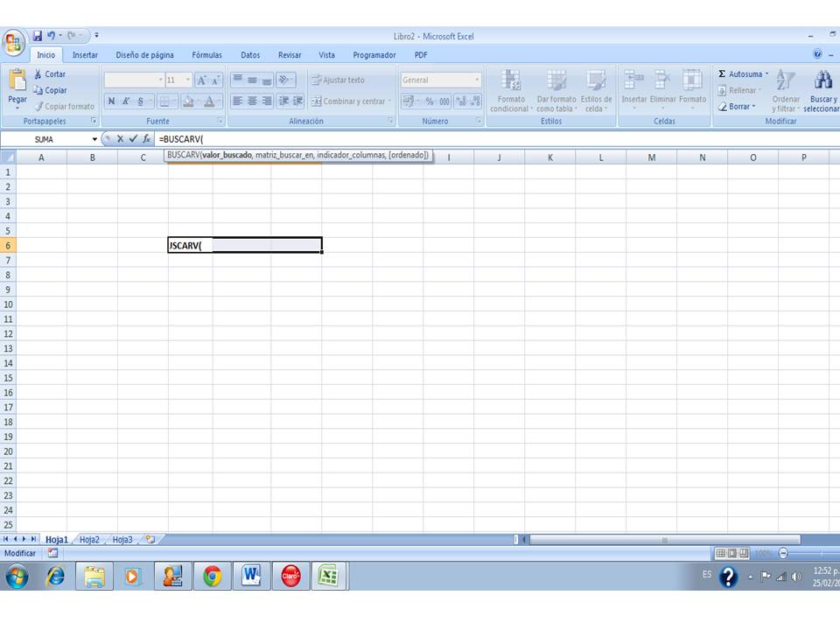Screen dimensions: 840x630
Task: Open General number format dropdown
Action: (477, 80)
